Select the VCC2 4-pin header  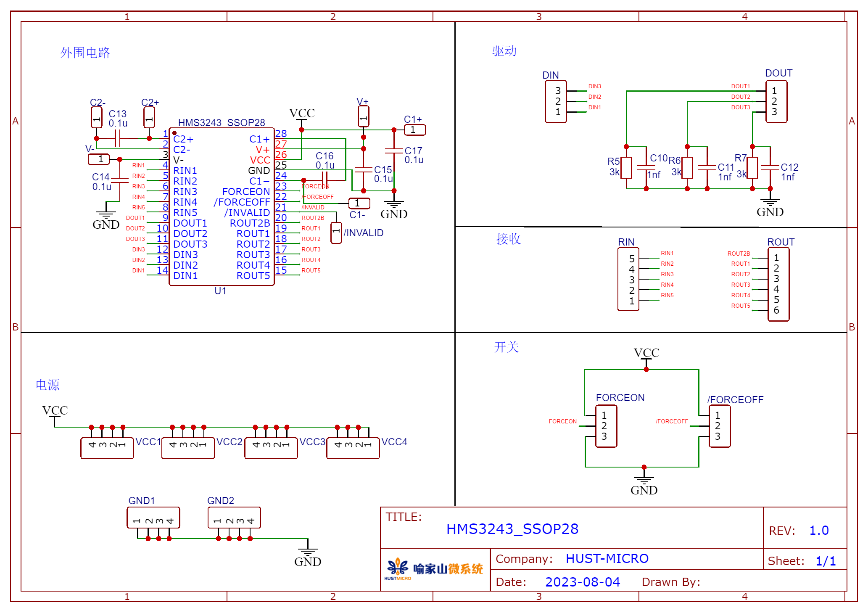point(188,448)
